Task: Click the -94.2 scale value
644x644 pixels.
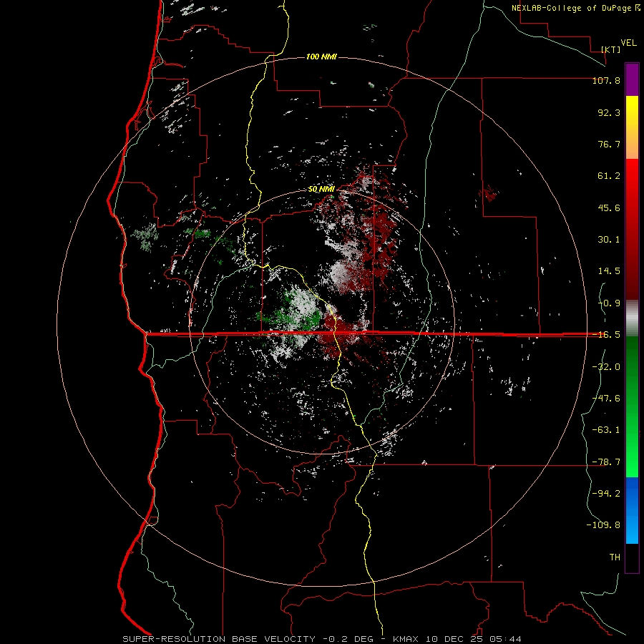Action: point(606,494)
